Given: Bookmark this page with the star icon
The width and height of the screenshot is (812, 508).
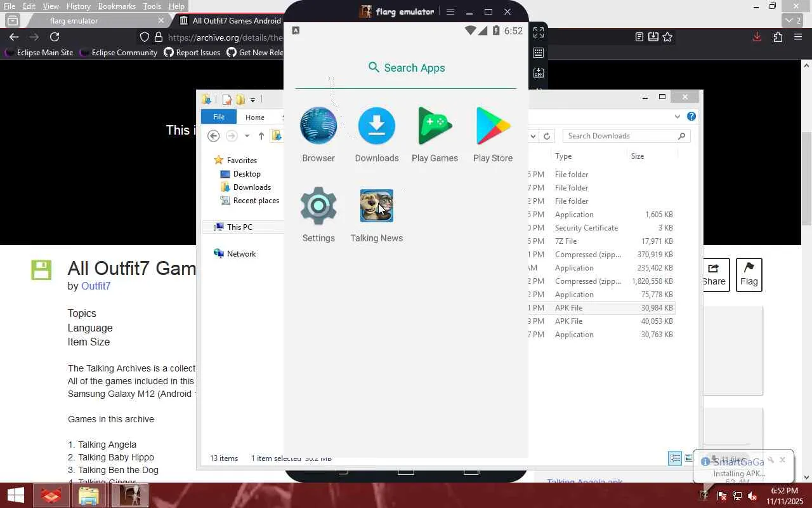Looking at the screenshot, I should pyautogui.click(x=667, y=37).
